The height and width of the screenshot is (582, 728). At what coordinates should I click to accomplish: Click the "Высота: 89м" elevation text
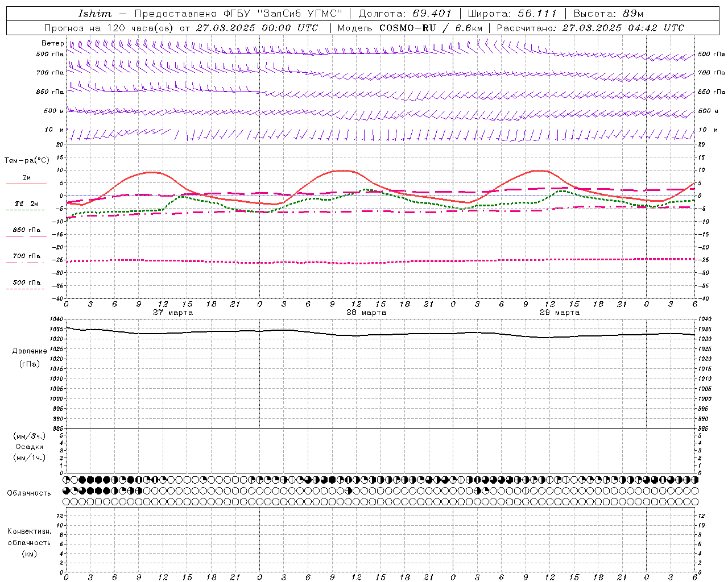click(x=608, y=14)
